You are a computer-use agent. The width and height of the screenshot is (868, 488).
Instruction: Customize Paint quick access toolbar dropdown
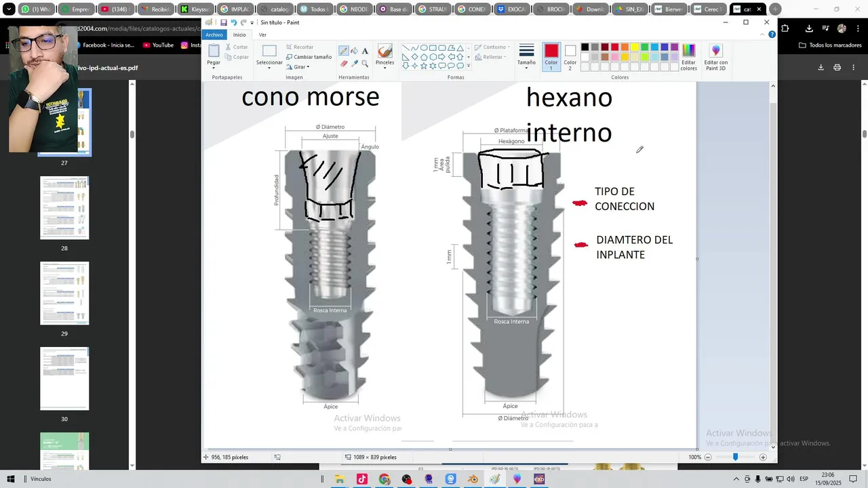coord(252,22)
